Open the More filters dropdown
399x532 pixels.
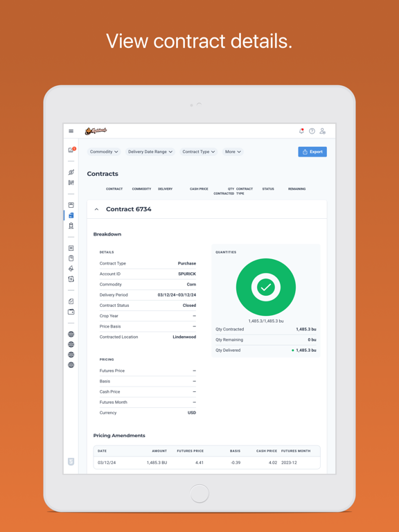[233, 152]
